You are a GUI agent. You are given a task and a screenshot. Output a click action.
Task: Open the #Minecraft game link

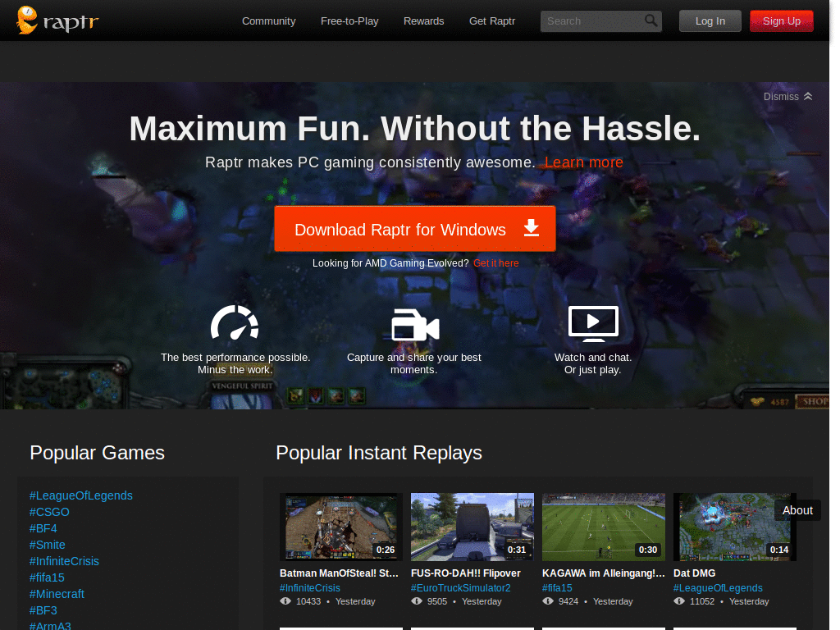coord(57,594)
